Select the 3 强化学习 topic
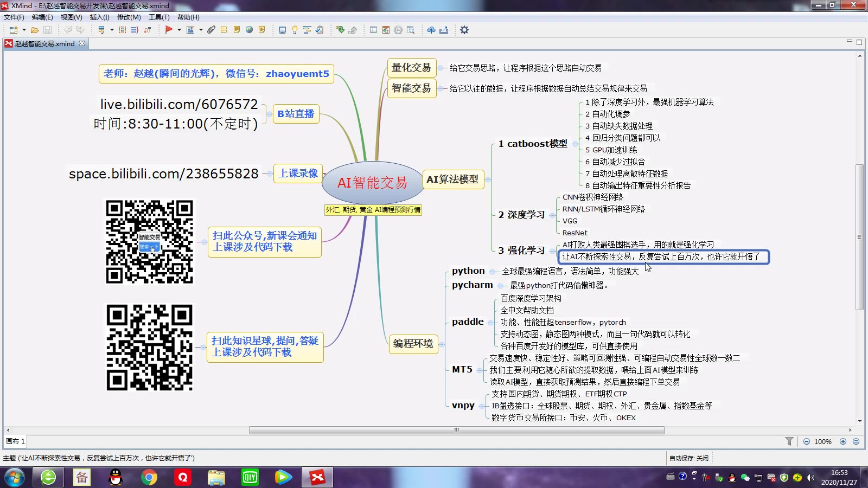868x488 pixels. pyautogui.click(x=521, y=251)
